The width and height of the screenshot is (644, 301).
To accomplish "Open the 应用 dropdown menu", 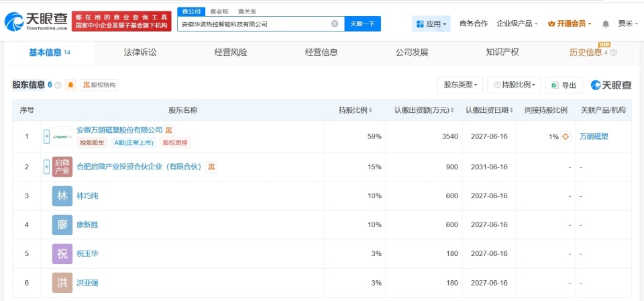I will (431, 24).
